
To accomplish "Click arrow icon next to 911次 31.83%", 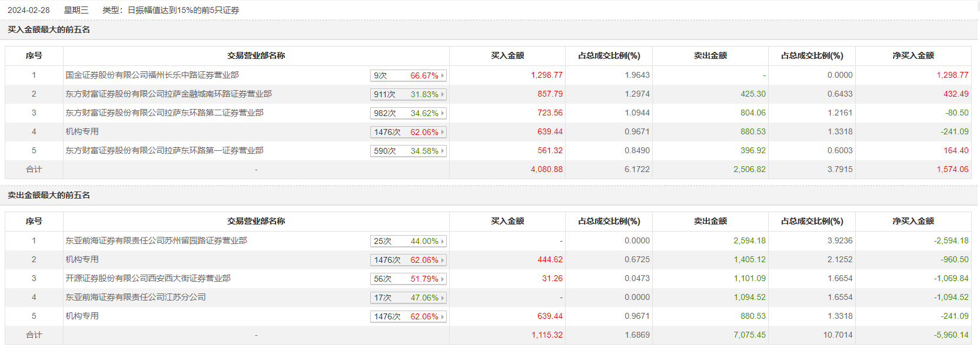I will point(443,94).
